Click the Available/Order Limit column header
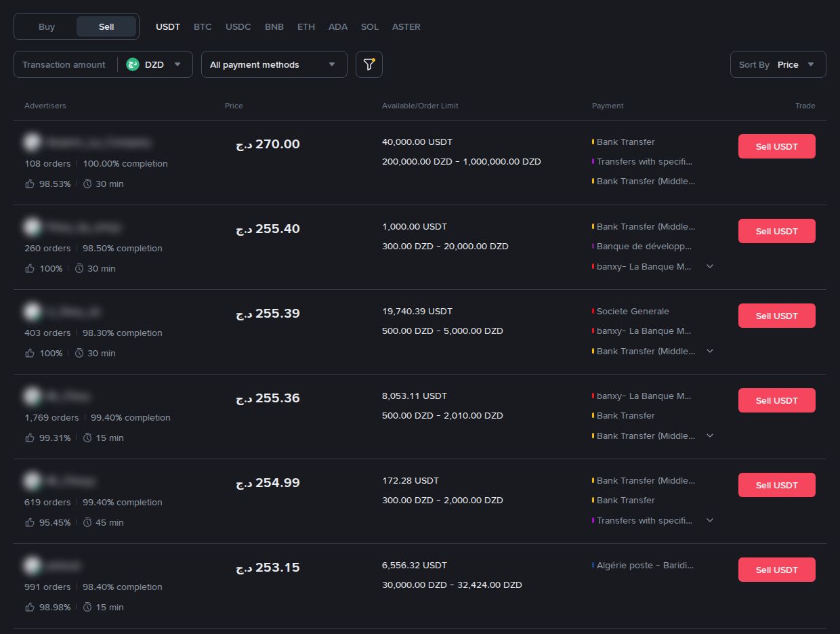 pyautogui.click(x=420, y=106)
